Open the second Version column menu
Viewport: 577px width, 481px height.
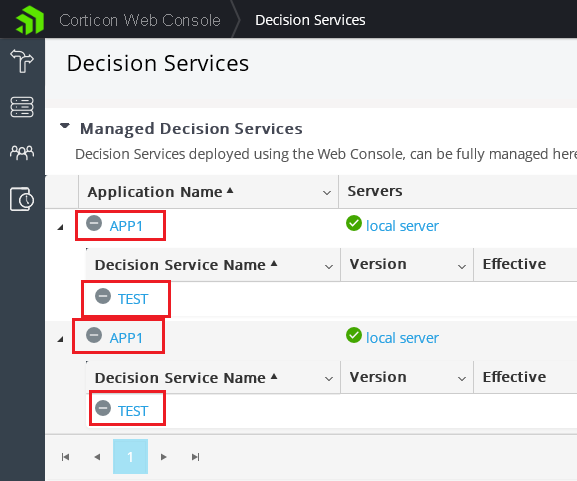pos(462,379)
